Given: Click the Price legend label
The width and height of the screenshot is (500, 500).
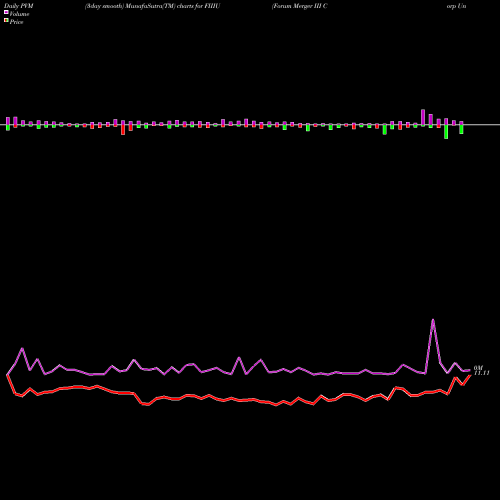Looking at the screenshot, I should 16,22.
